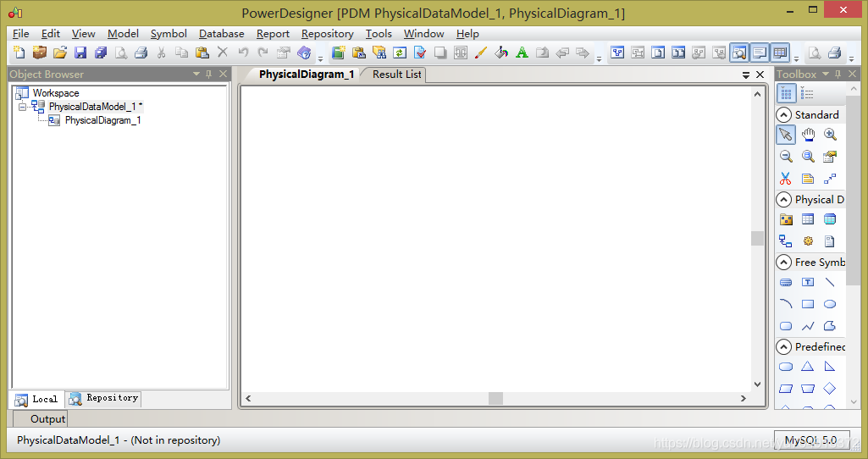This screenshot has height=459, width=868.
Task: Select the Workspace root node
Action: coord(55,93)
